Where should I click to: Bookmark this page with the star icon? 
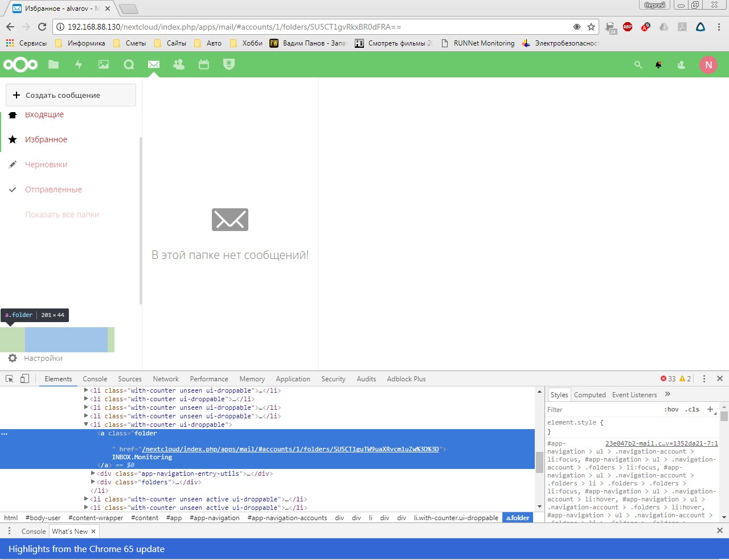[x=591, y=27]
